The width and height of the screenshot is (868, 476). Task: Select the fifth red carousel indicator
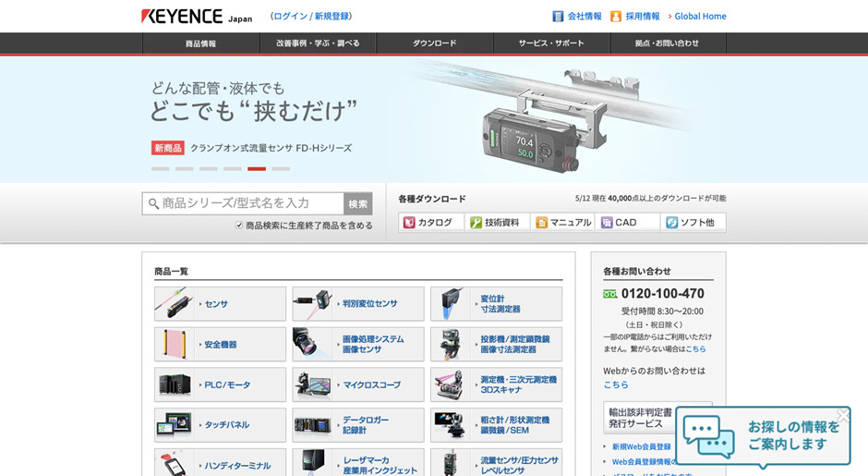tap(257, 169)
